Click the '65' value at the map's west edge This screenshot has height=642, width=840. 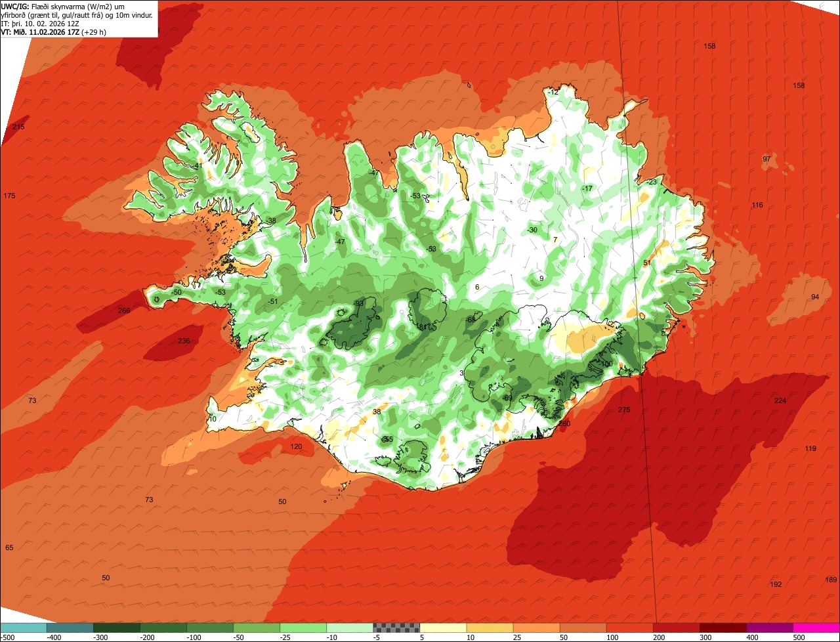click(9, 547)
